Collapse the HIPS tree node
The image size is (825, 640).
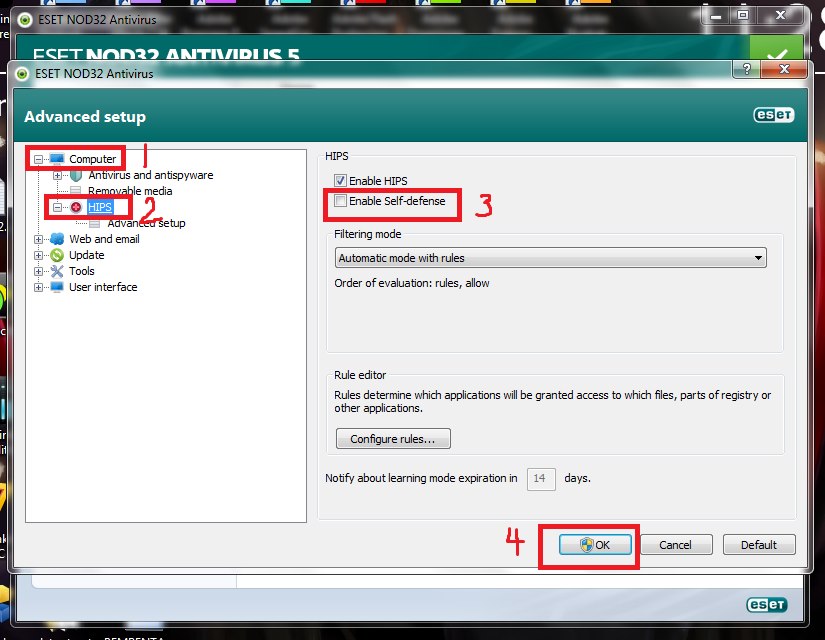[x=57, y=207]
